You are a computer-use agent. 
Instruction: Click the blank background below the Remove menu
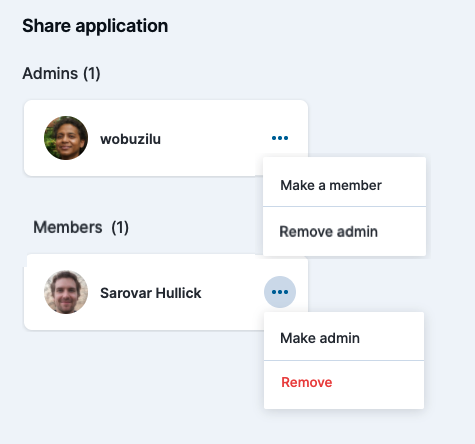pos(344,427)
